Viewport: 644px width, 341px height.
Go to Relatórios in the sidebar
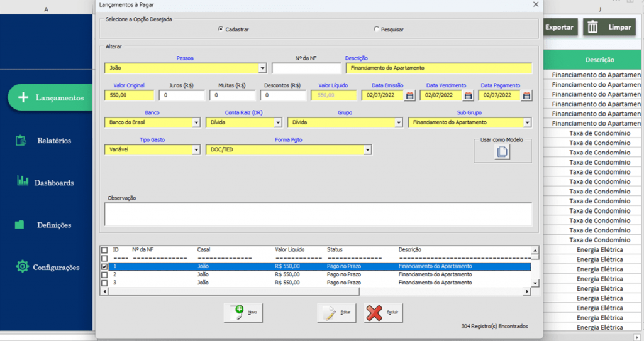pos(54,140)
